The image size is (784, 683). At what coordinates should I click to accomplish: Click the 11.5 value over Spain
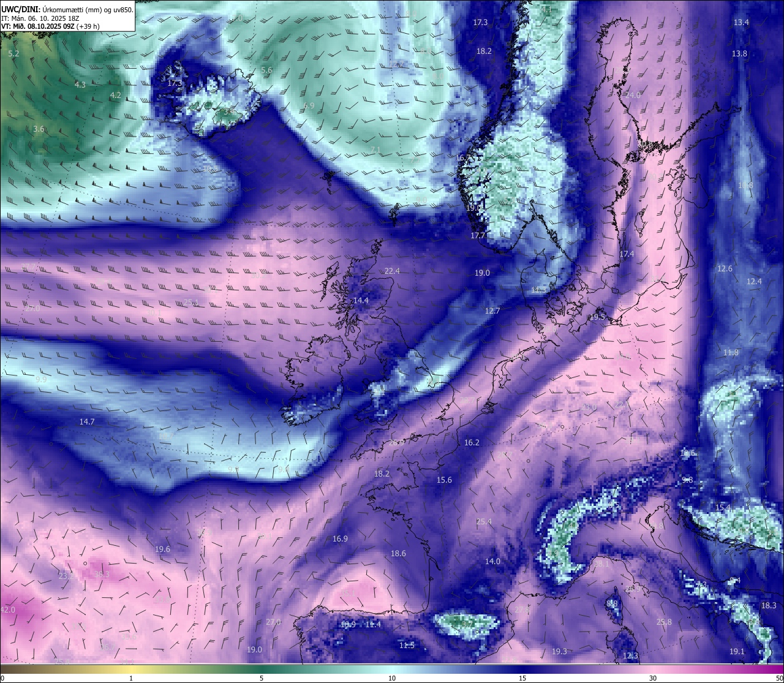pos(407,645)
